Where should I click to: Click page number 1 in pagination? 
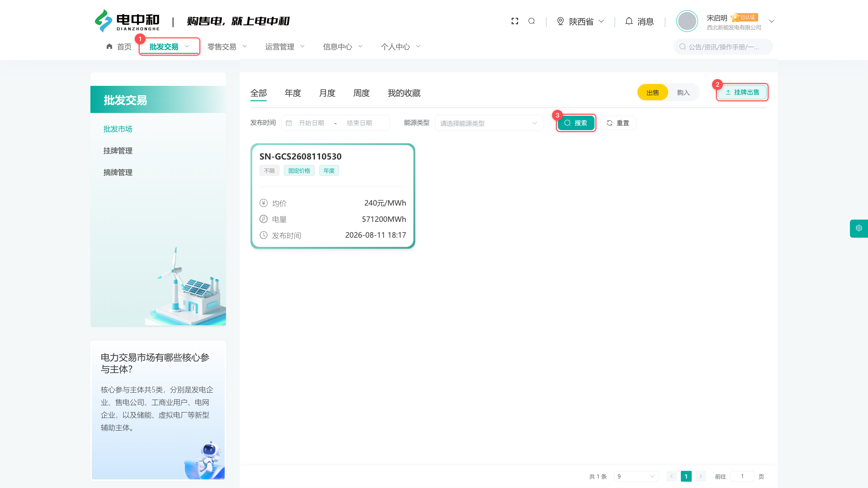686,476
